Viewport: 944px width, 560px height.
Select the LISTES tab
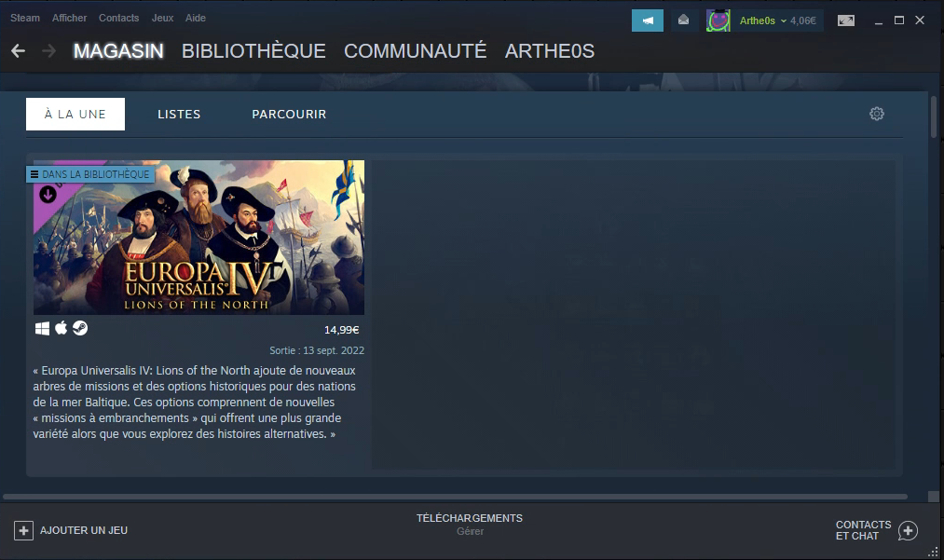[x=179, y=115]
